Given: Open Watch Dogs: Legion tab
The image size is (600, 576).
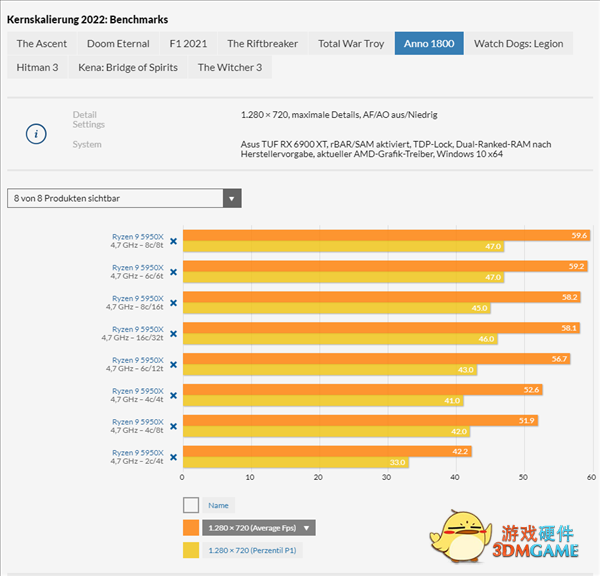Looking at the screenshot, I should [519, 44].
